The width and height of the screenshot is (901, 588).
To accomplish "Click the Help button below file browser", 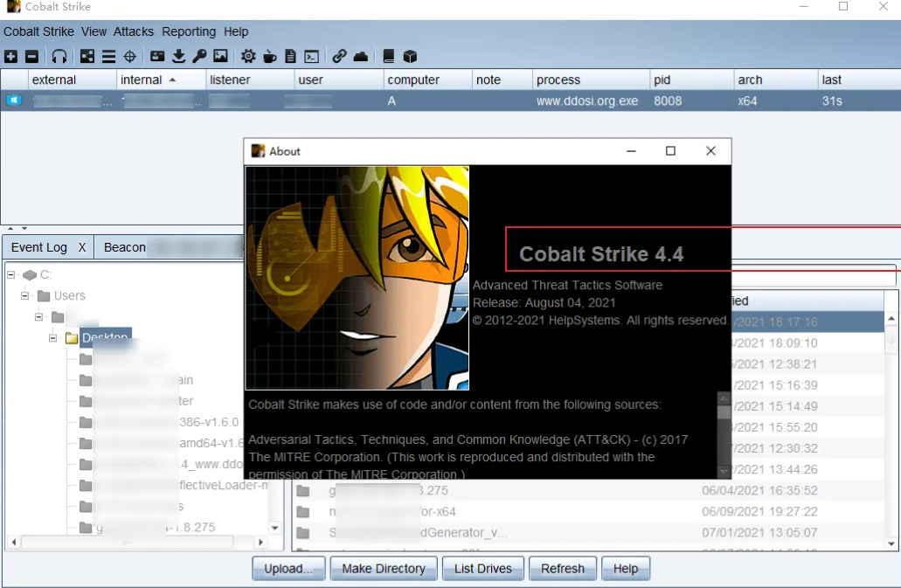I will tap(626, 569).
